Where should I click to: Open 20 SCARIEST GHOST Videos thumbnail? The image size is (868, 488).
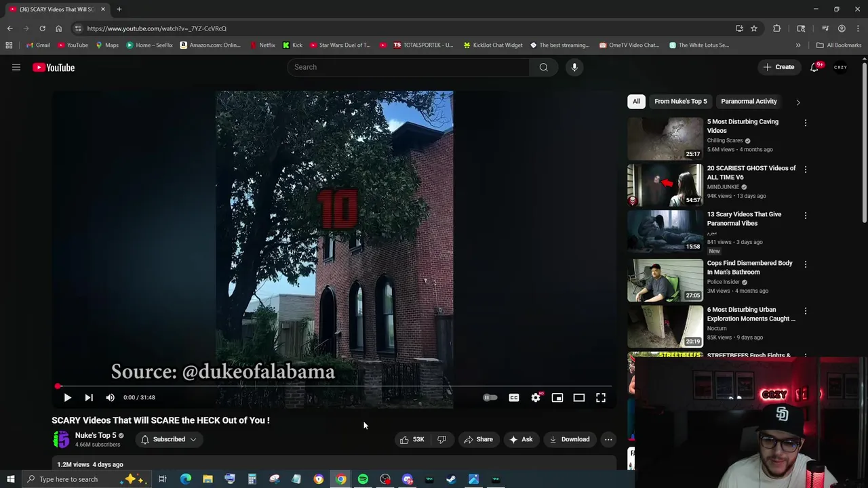665,185
